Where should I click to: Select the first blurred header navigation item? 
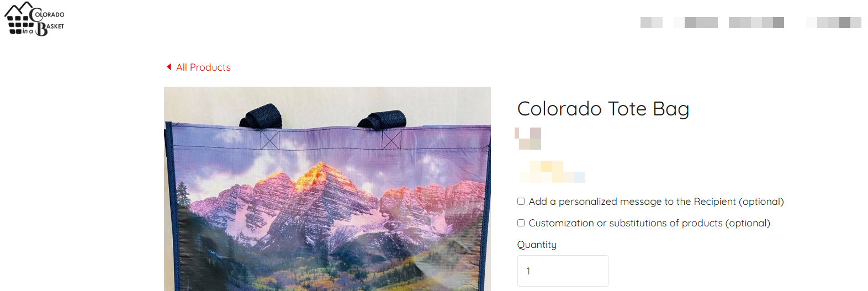[652, 23]
